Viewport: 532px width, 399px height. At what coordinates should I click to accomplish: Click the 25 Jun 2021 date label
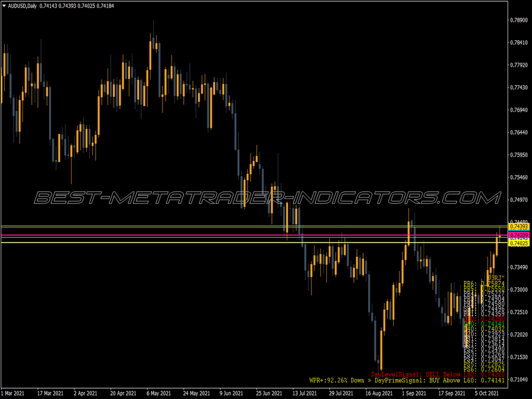click(269, 393)
